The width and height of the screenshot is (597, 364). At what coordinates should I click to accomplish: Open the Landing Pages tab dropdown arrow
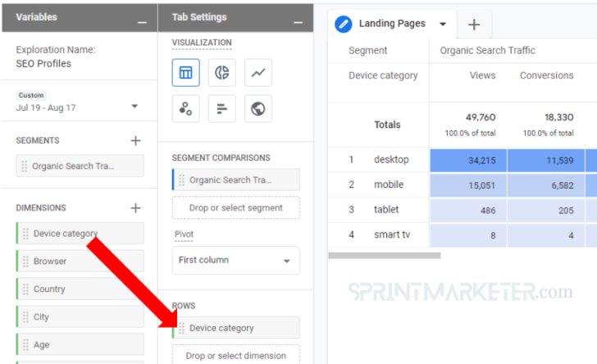(x=443, y=25)
